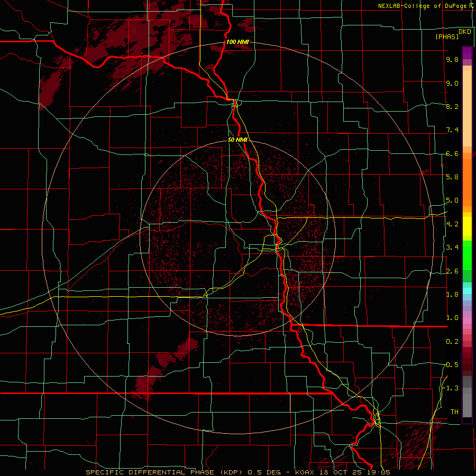Click the 4.2 value on the color scale
476x476 pixels.
point(452,224)
